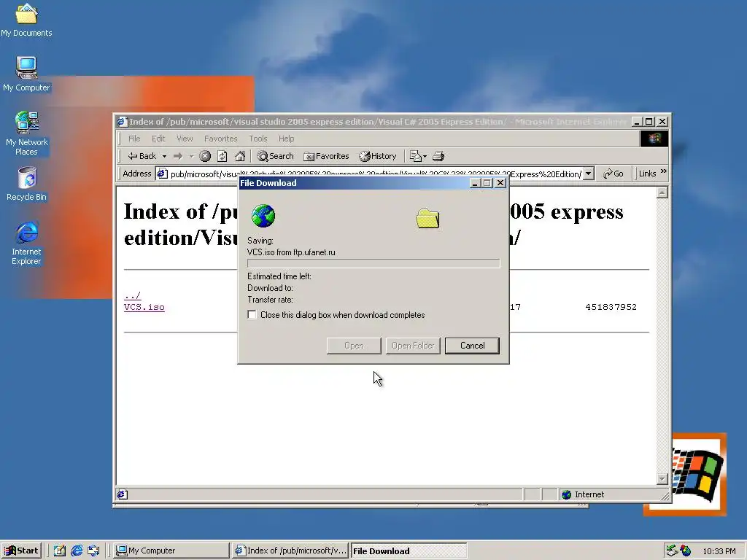Expand the Address bar dropdown list
The image size is (747, 560).
tap(589, 174)
